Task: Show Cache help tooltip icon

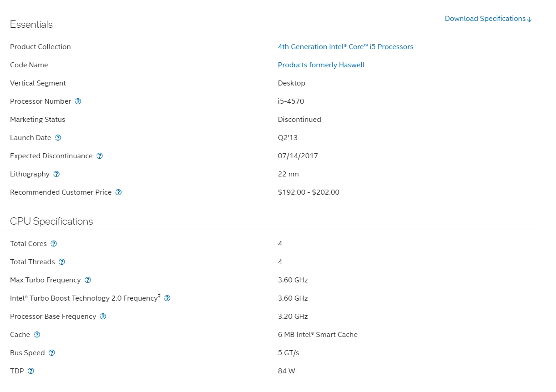Action: (37, 335)
